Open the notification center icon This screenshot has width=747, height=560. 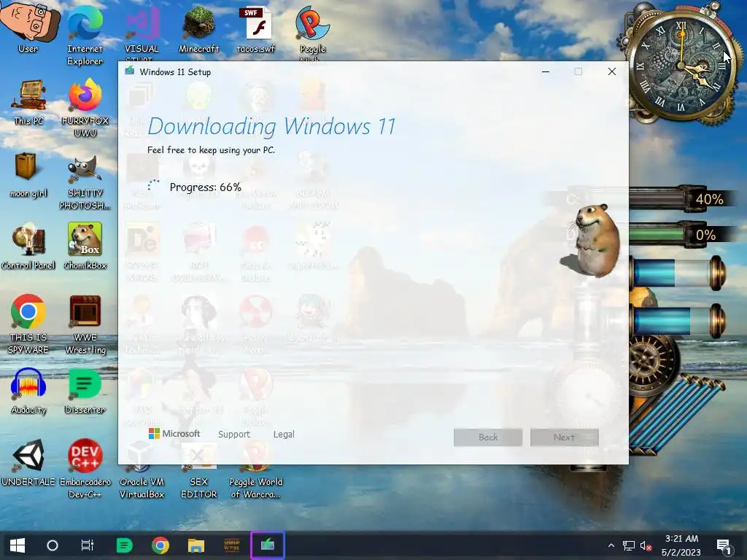coord(724,547)
